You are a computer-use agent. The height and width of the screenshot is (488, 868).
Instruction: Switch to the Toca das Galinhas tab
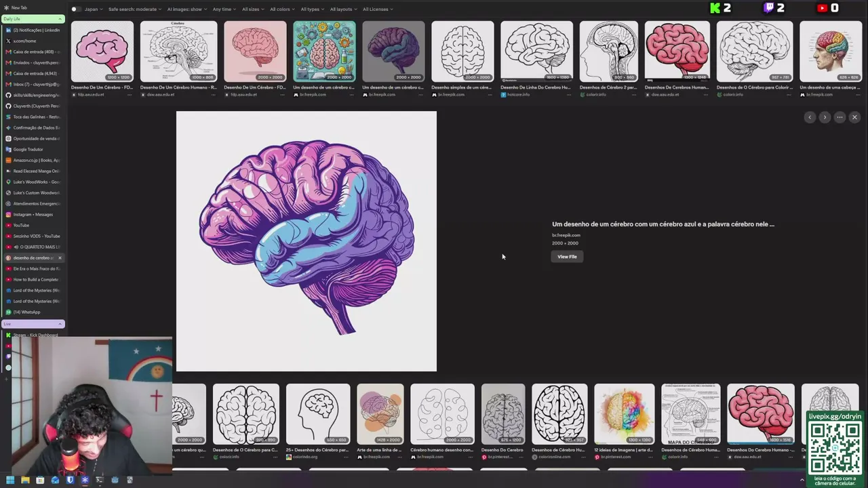click(34, 117)
